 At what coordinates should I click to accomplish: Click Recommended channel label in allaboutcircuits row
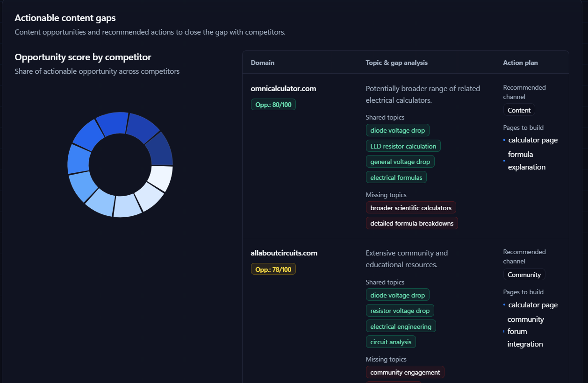pyautogui.click(x=524, y=256)
